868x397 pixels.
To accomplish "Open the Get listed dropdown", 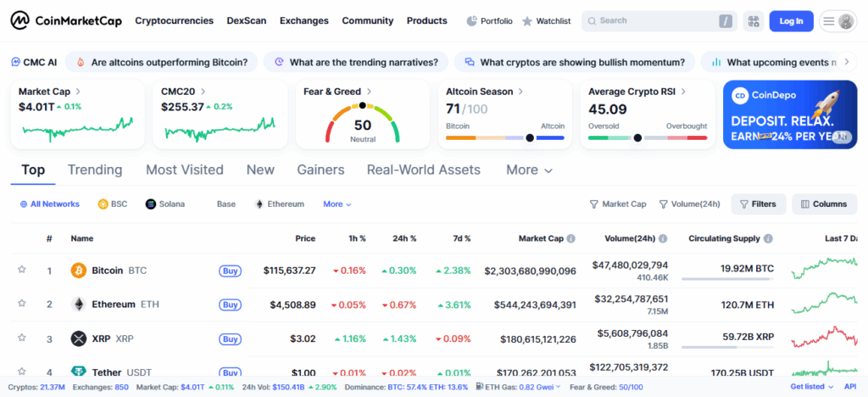I will [x=811, y=387].
